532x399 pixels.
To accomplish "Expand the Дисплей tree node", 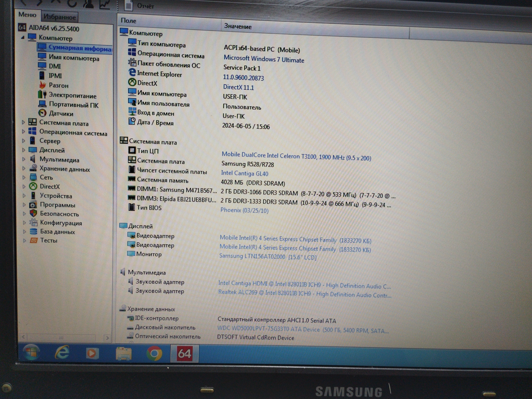I will pos(24,150).
